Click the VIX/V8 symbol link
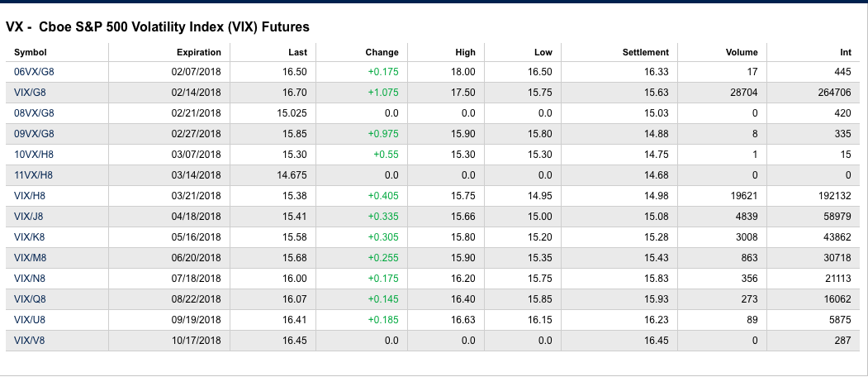The width and height of the screenshot is (868, 377). tap(29, 341)
